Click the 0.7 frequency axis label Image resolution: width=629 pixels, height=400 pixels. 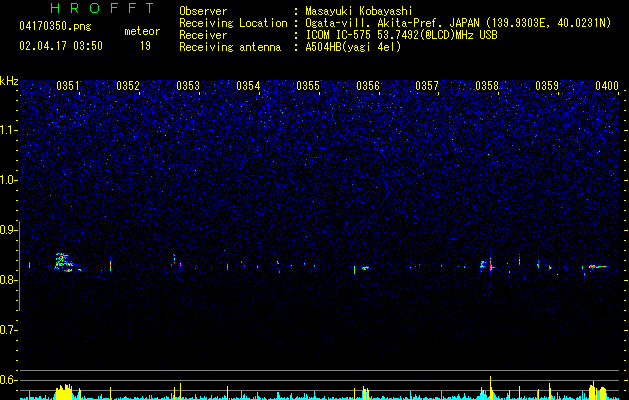click(8, 330)
